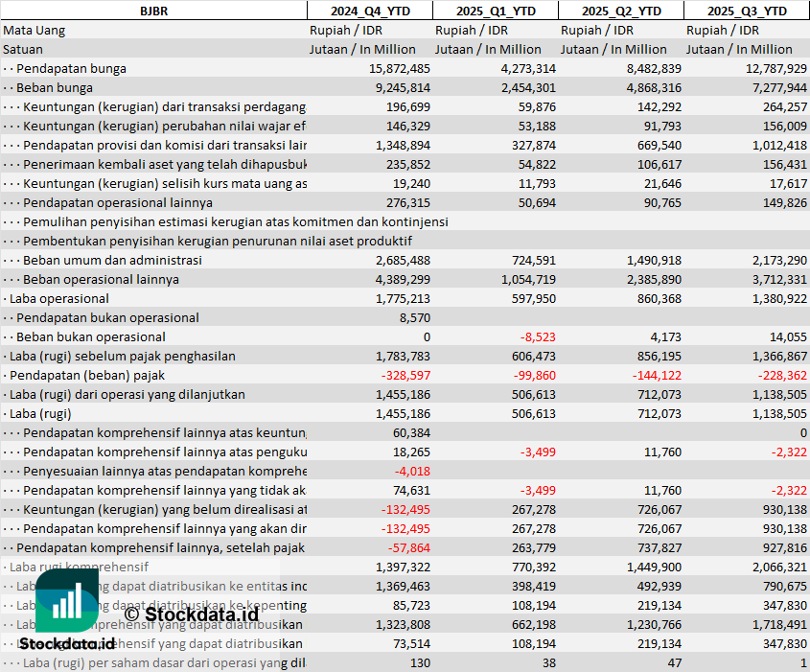Select Laba (rugi) 2025_Q3 value 1,138,505
Viewport: 810px width, 672px height.
click(779, 413)
